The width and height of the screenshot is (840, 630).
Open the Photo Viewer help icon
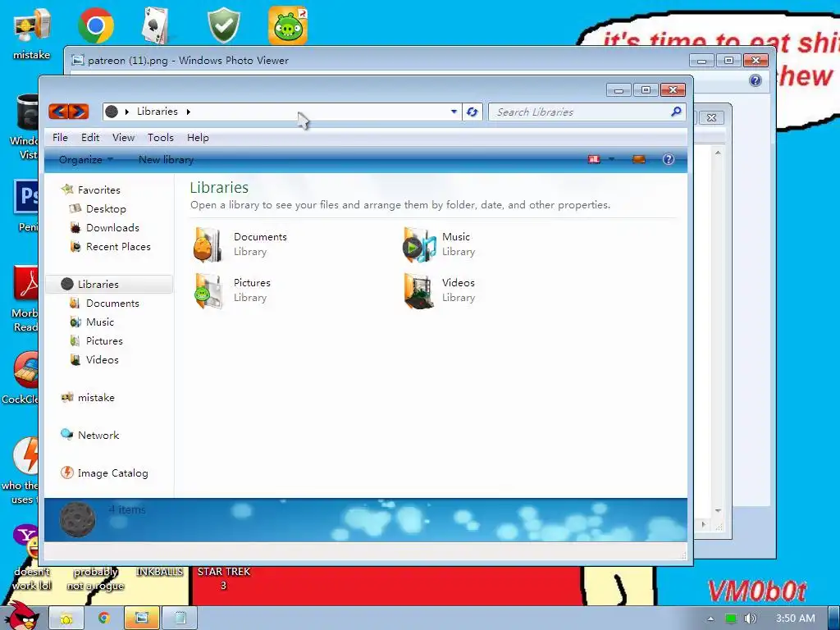[755, 80]
